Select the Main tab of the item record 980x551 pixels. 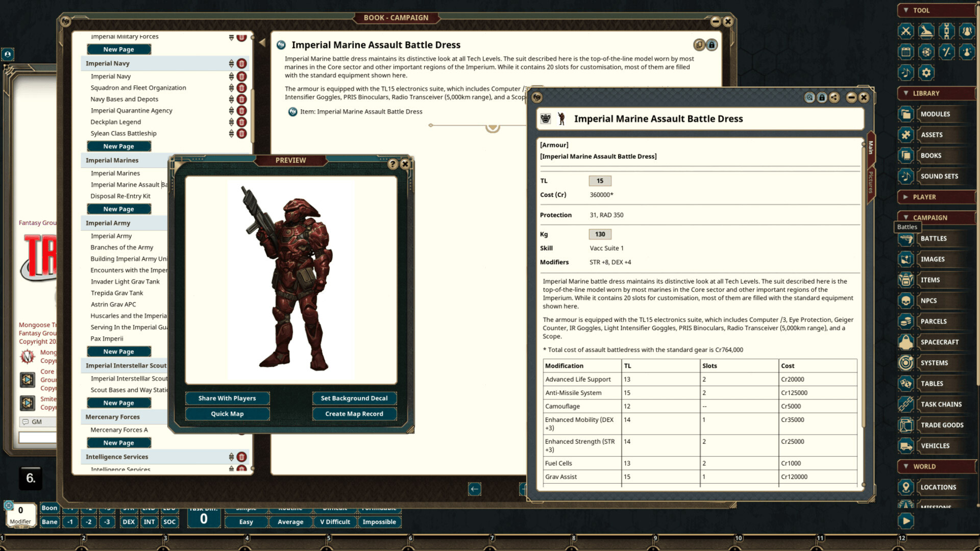(x=871, y=148)
